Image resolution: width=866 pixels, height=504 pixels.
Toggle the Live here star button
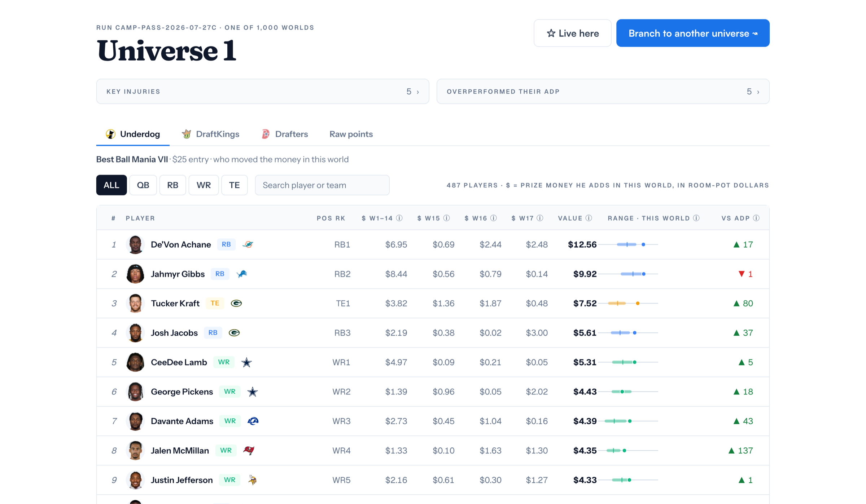pos(572,33)
